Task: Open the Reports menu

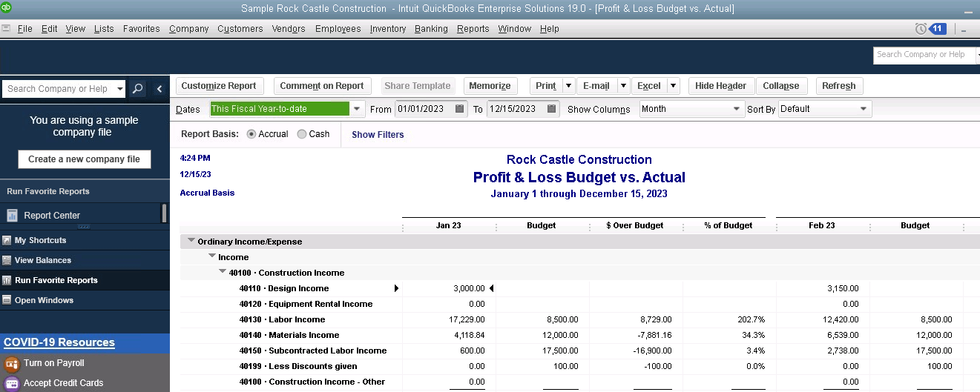Action: pyautogui.click(x=473, y=29)
